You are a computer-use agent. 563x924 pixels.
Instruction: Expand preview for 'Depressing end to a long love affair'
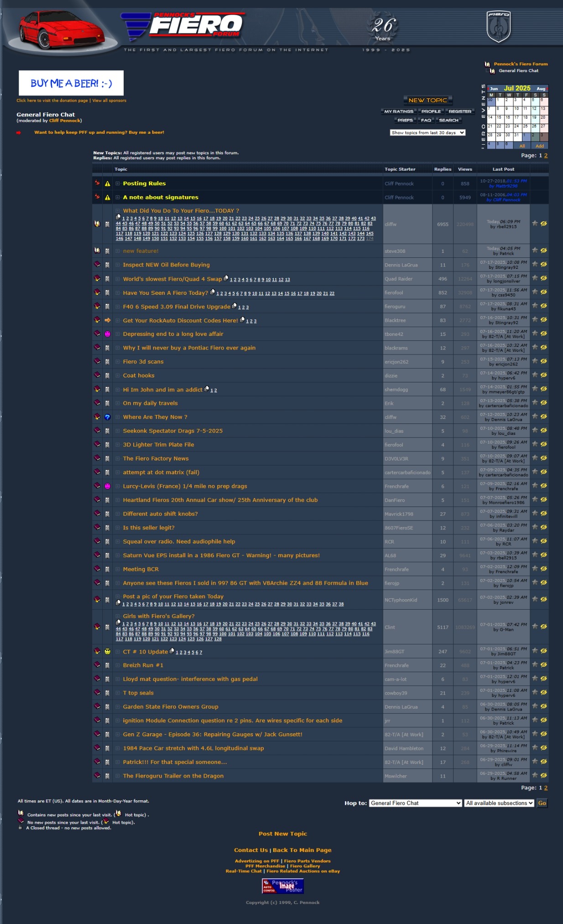click(x=117, y=334)
